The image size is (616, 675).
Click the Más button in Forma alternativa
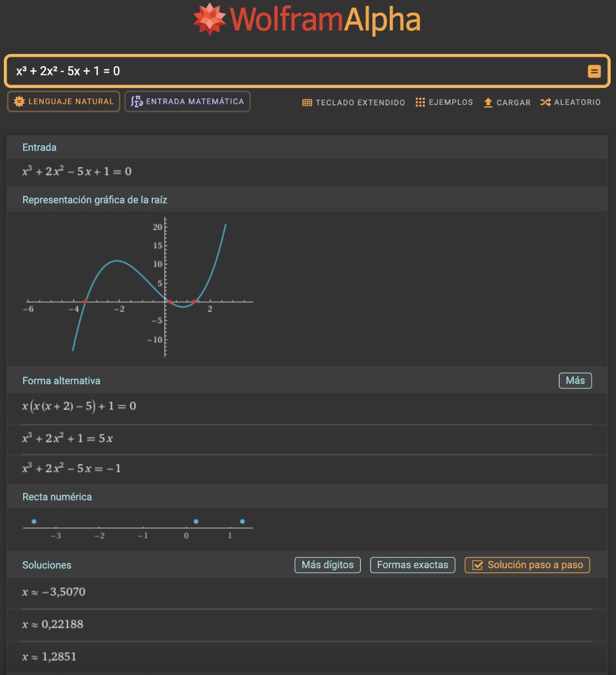click(575, 381)
